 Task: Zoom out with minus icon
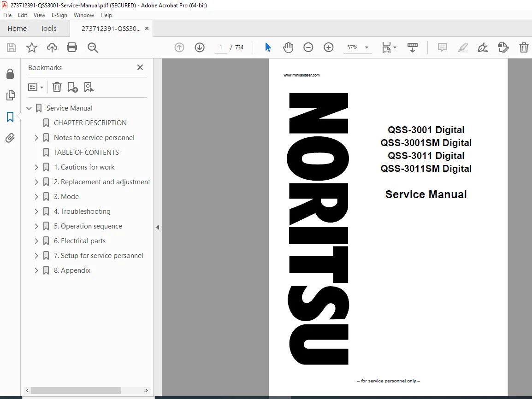tap(308, 47)
